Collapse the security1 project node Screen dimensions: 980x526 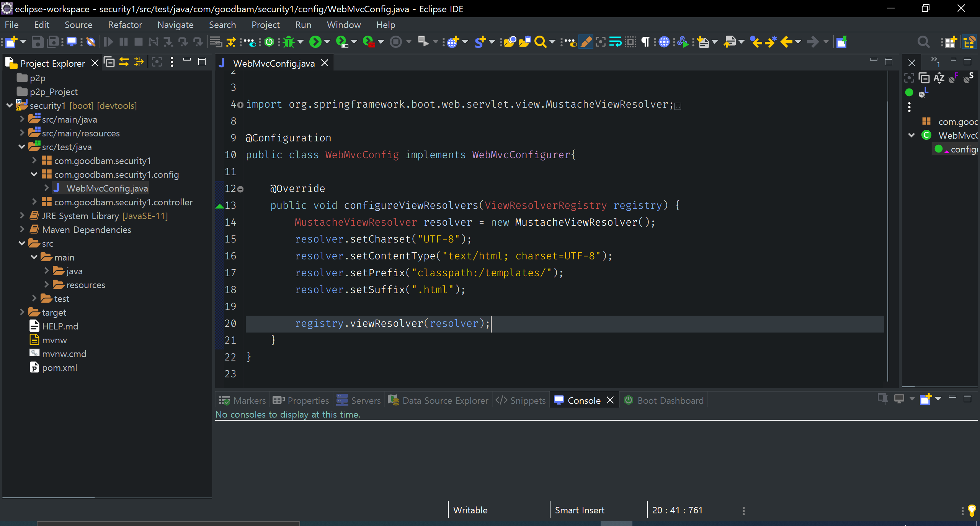pos(10,105)
